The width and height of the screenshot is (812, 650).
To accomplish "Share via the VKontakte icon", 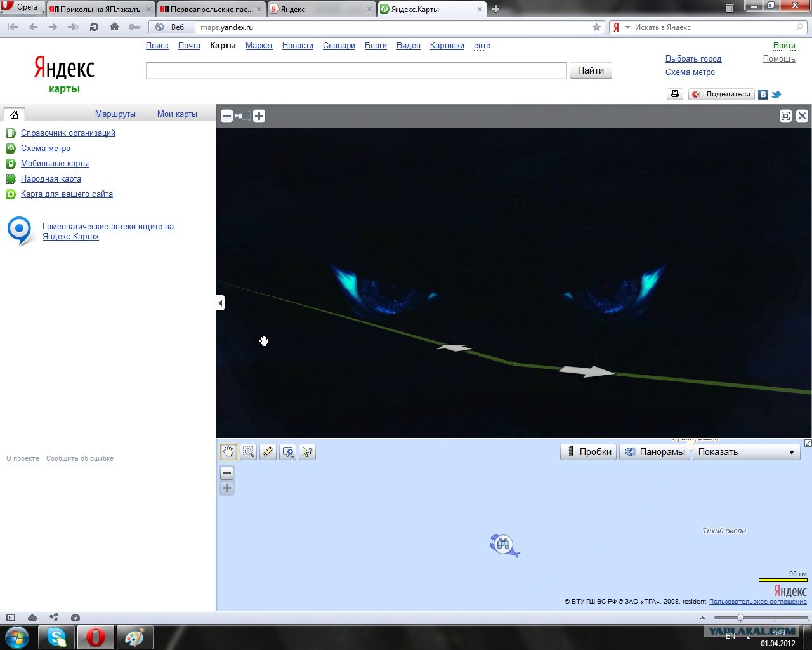I will 763,95.
